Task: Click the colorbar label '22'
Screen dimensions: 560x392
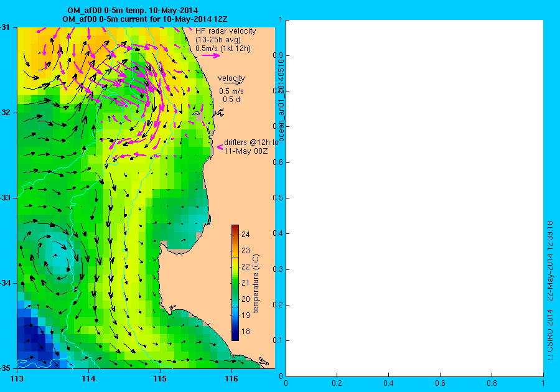Action: click(246, 267)
